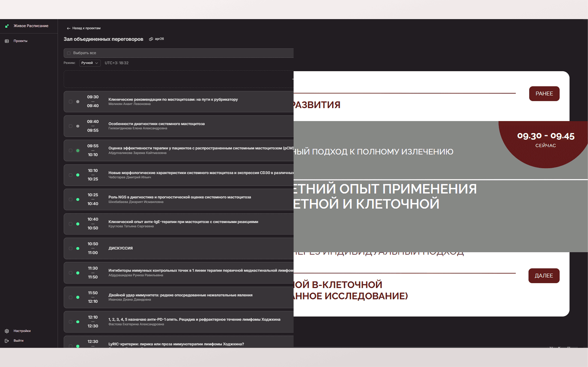Screen dimensions: 588x367
Task: Click the Настройки gear icon
Action: pyautogui.click(x=7, y=331)
